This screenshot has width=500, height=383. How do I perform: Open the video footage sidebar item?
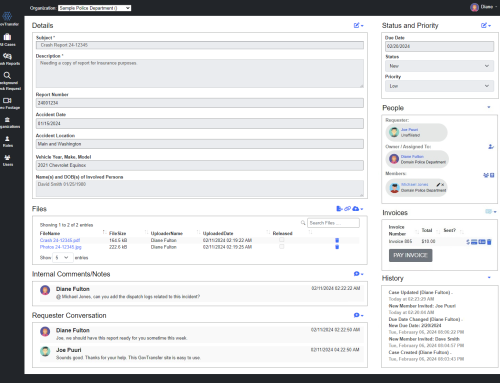[8, 103]
